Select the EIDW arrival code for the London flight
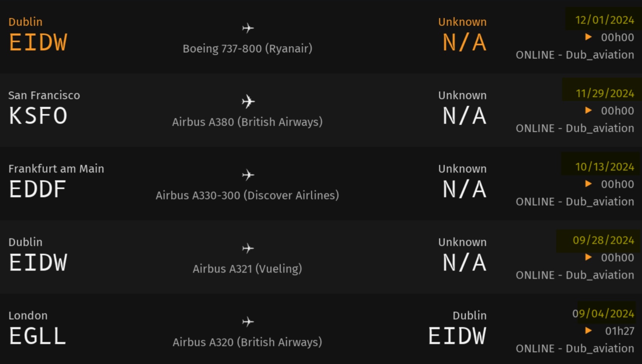The image size is (642, 364). 457,336
